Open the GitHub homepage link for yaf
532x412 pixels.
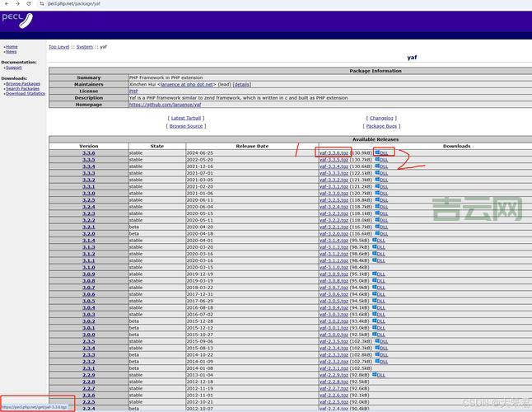click(167, 105)
